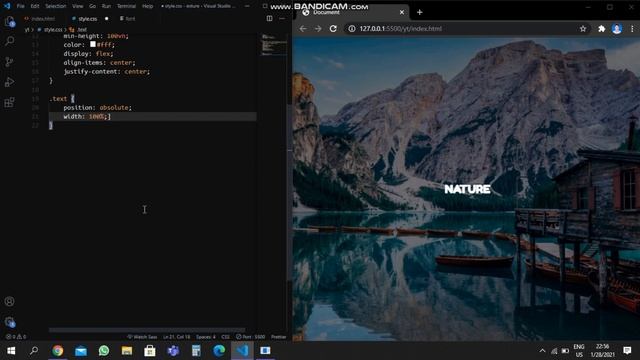Switch to VS Code taskbar icon
The width and height of the screenshot is (640, 360).
tap(242, 351)
